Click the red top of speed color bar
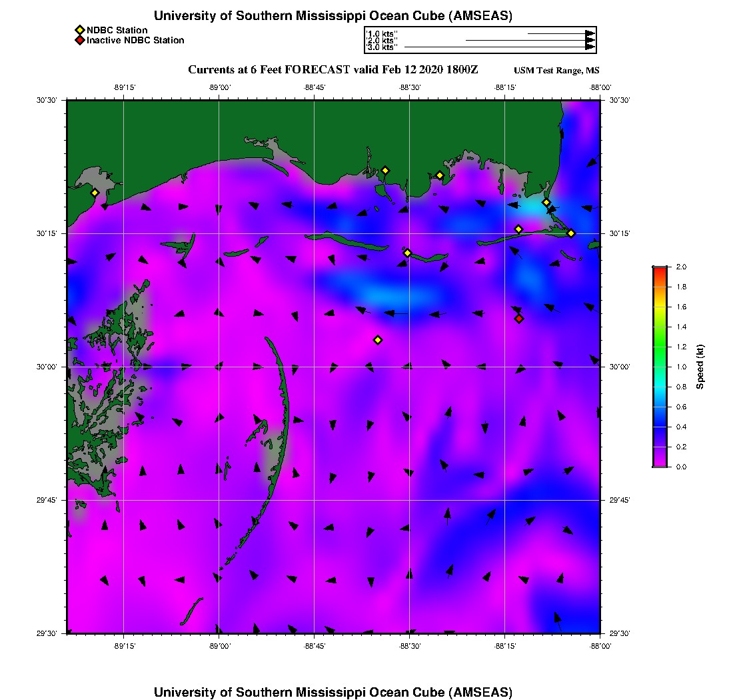The image size is (733, 700). coord(659,270)
